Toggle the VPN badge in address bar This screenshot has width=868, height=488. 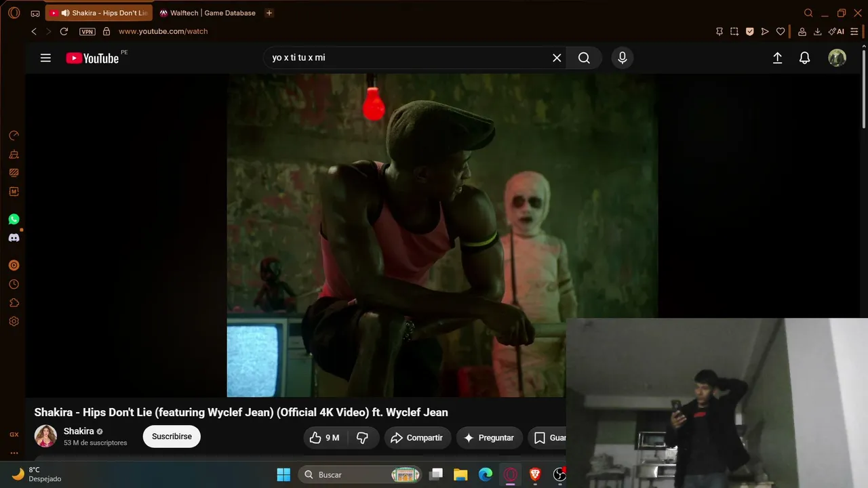pyautogui.click(x=87, y=31)
